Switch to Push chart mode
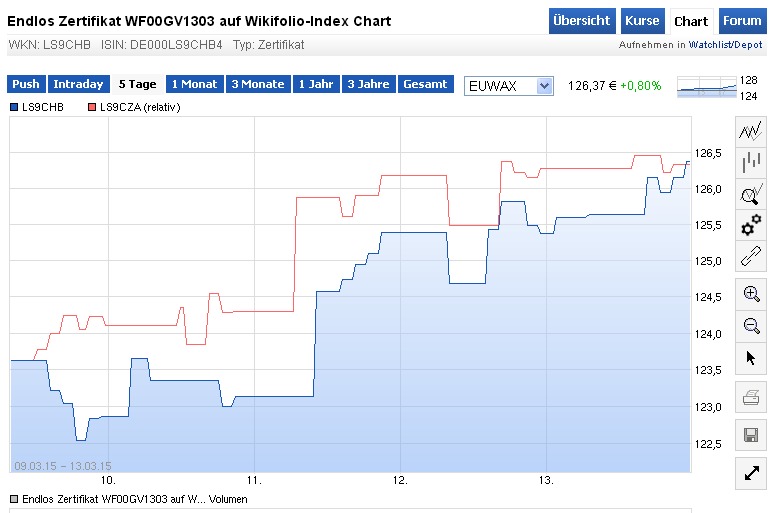Image resolution: width=777 pixels, height=513 pixels. pyautogui.click(x=26, y=84)
